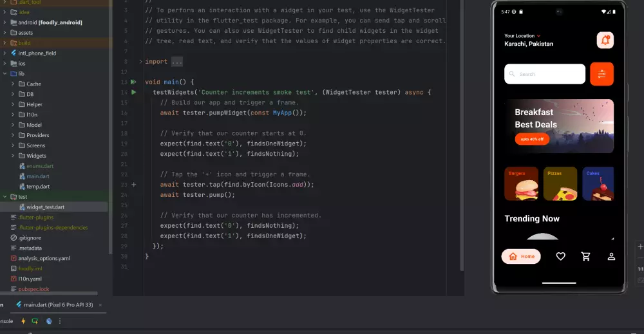The height and width of the screenshot is (334, 644).
Task: Tap the search magnifier icon in emulator
Action: point(512,74)
